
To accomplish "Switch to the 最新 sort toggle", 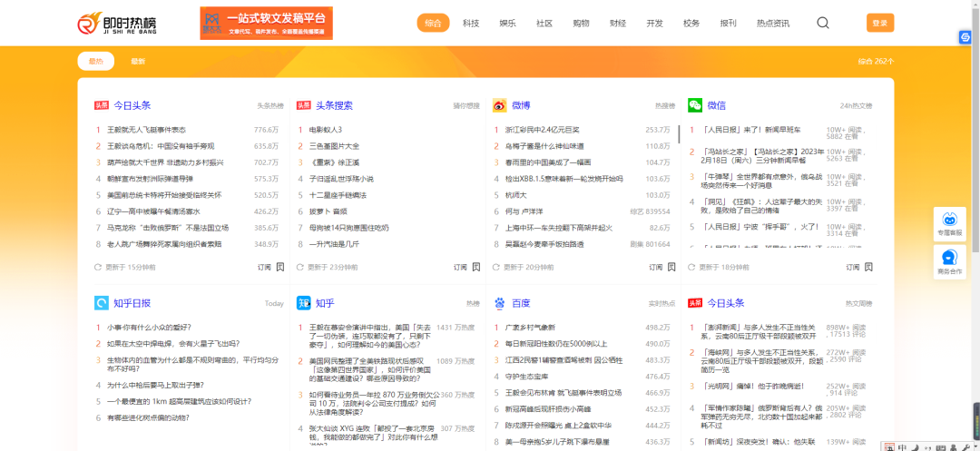I will [138, 61].
